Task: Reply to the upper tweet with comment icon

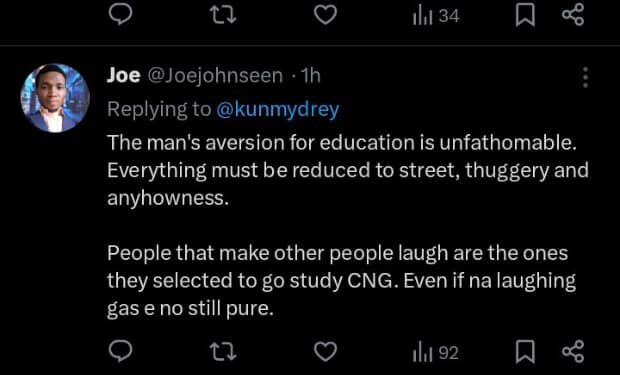Action: click(121, 15)
